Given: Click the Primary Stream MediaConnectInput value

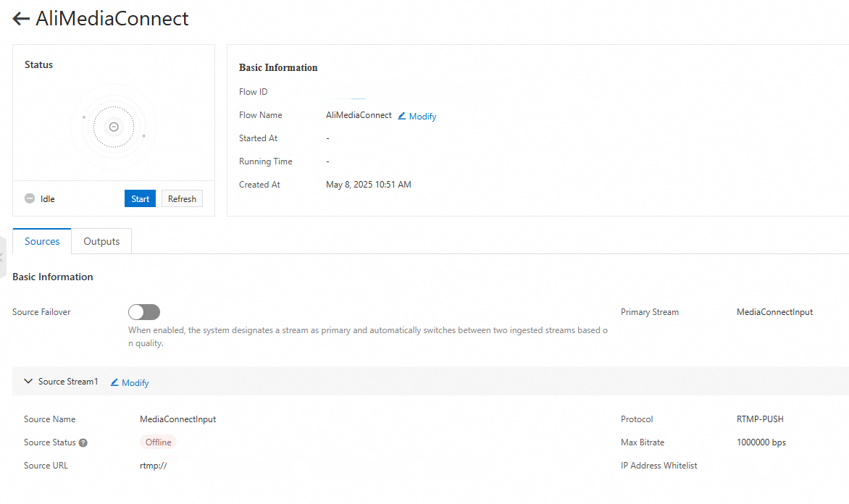Looking at the screenshot, I should click(774, 312).
